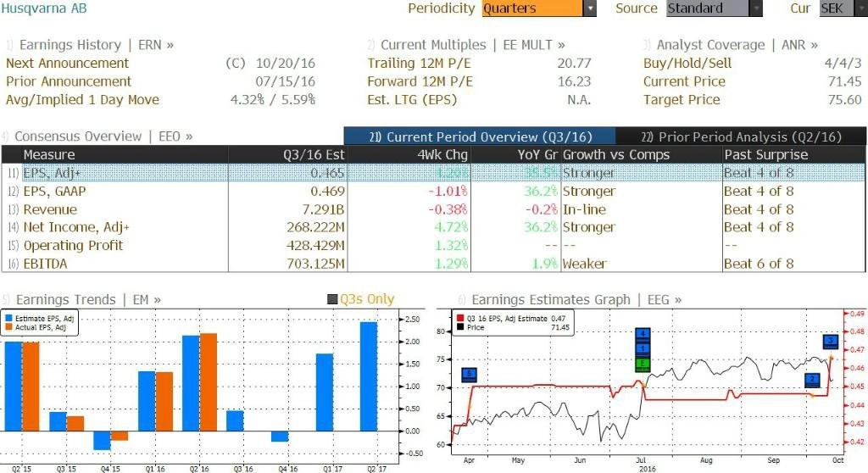Click the Next Announcement date 10/20/16

click(x=285, y=63)
